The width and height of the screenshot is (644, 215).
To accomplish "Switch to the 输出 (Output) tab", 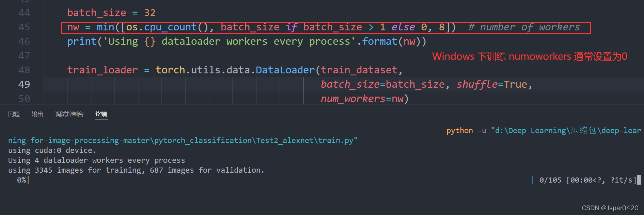I will [x=37, y=114].
